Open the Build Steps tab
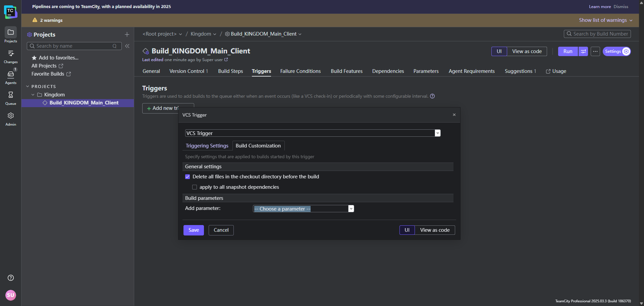The image size is (644, 306). click(230, 71)
